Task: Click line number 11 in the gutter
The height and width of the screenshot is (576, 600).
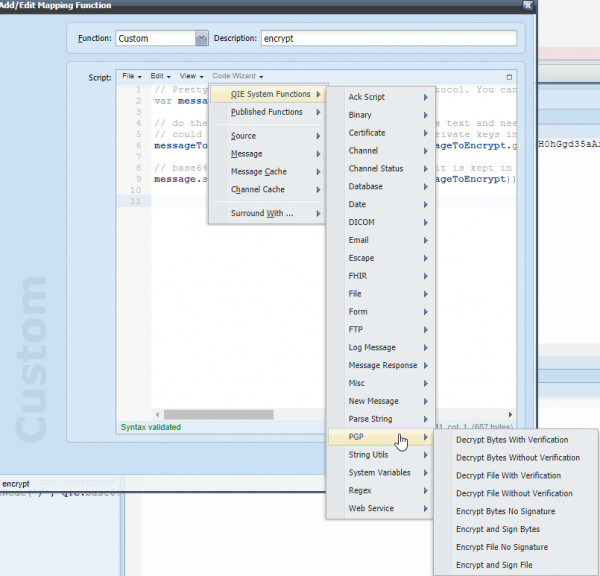Action: click(135, 201)
